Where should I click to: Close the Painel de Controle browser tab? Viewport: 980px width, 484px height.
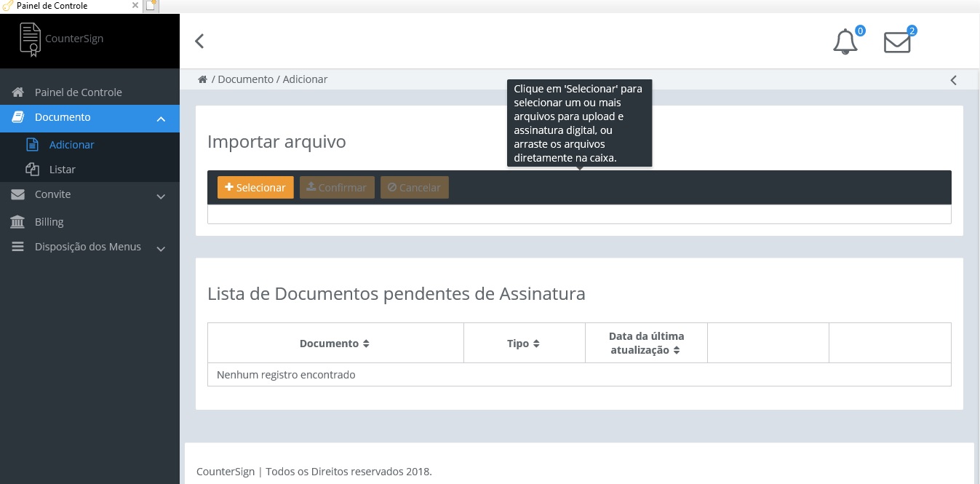(x=135, y=6)
